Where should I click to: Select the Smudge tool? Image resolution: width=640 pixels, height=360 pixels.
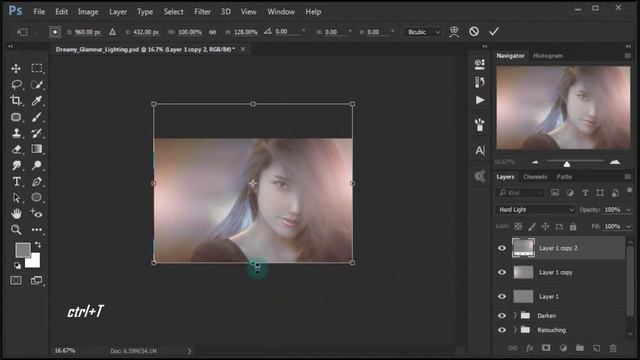[16, 165]
